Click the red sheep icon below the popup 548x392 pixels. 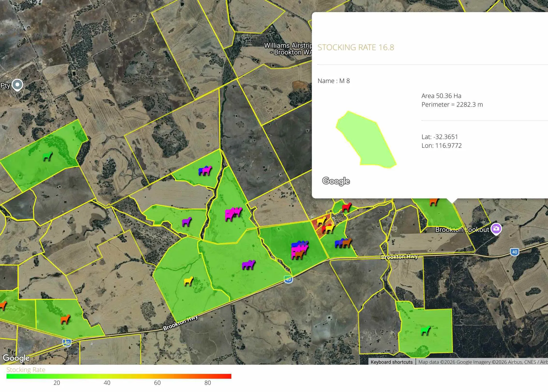346,207
